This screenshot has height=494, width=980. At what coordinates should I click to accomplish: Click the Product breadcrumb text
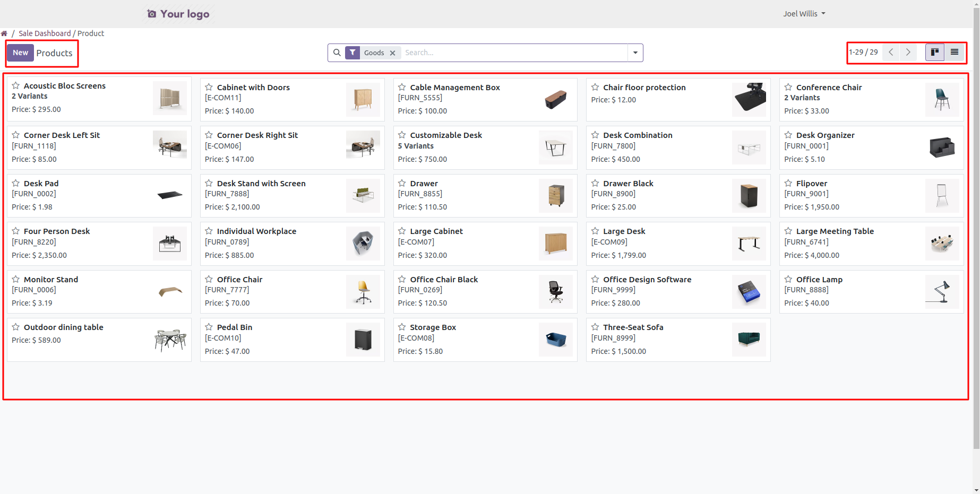91,33
